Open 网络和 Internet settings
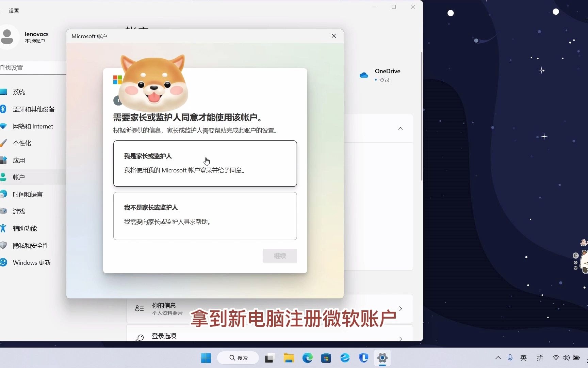This screenshot has width=588, height=368. [33, 126]
